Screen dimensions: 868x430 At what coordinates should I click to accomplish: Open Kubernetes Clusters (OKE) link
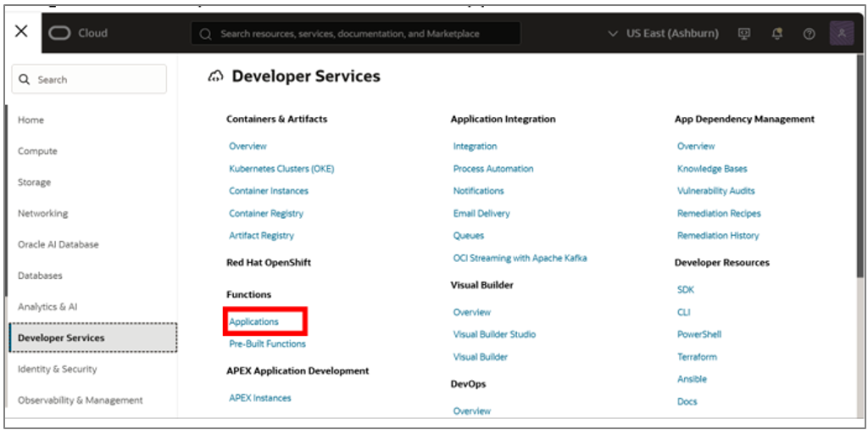click(x=281, y=169)
